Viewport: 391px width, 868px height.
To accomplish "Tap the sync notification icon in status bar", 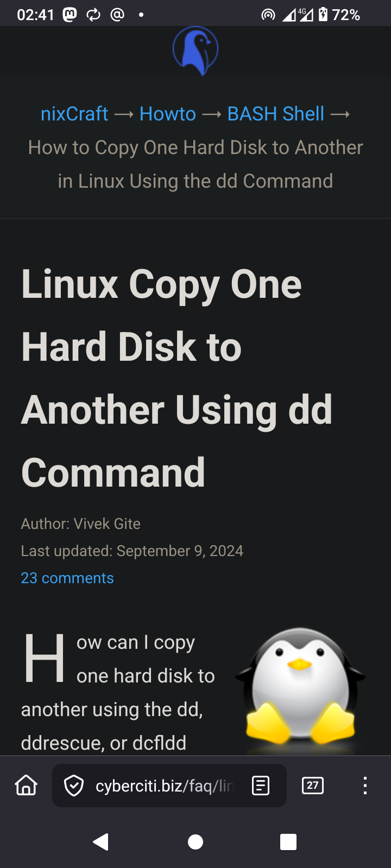I will [93, 15].
